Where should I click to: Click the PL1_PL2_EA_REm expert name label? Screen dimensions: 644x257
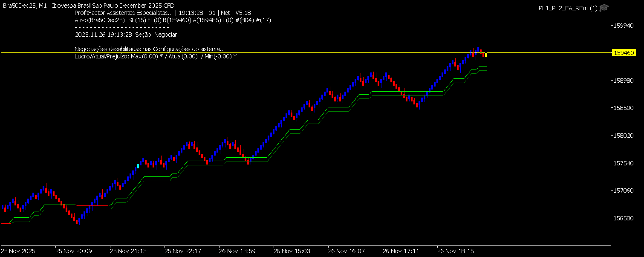(x=568, y=9)
